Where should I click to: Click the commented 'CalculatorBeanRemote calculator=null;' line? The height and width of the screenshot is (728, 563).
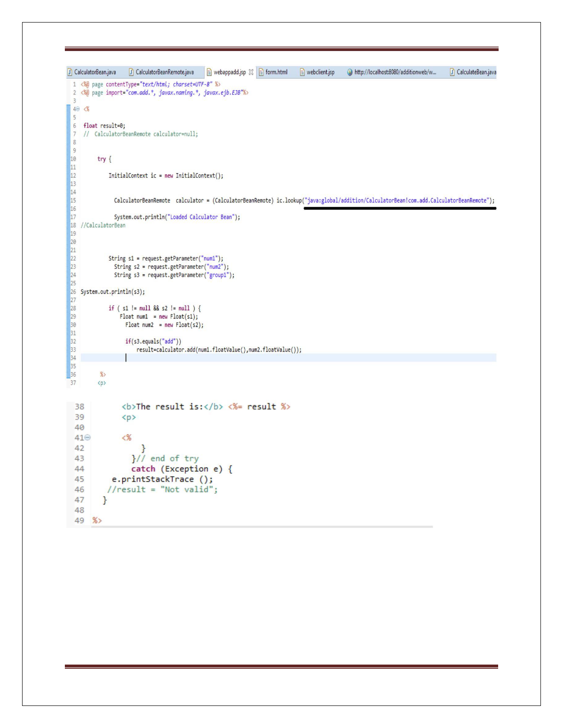[x=141, y=134]
